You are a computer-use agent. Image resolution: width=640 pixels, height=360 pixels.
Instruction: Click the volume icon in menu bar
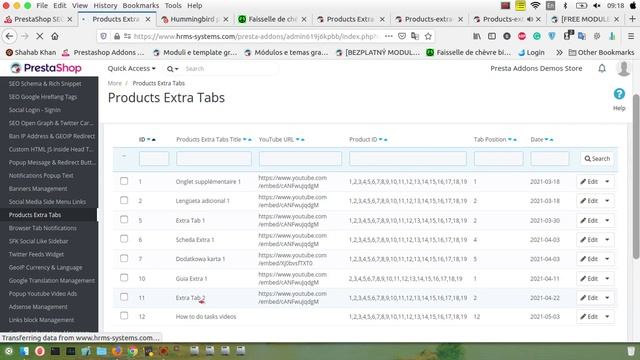click(x=596, y=6)
